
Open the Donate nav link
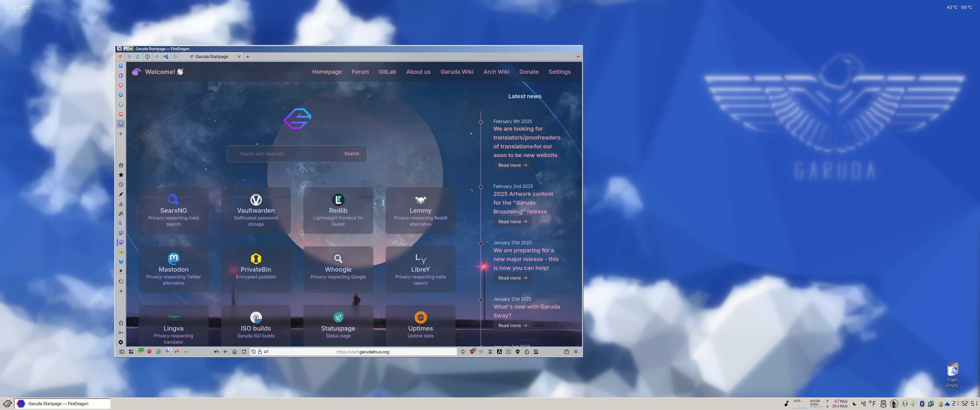click(x=528, y=72)
